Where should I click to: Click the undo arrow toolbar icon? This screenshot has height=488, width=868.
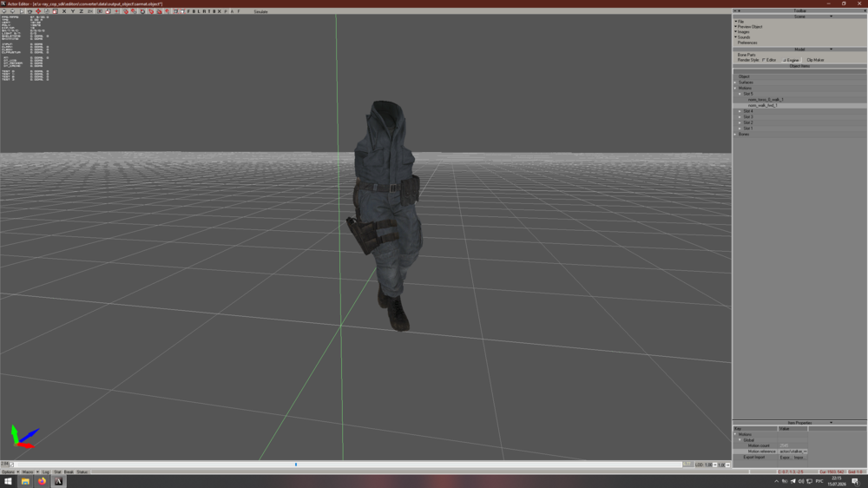pyautogui.click(x=4, y=11)
